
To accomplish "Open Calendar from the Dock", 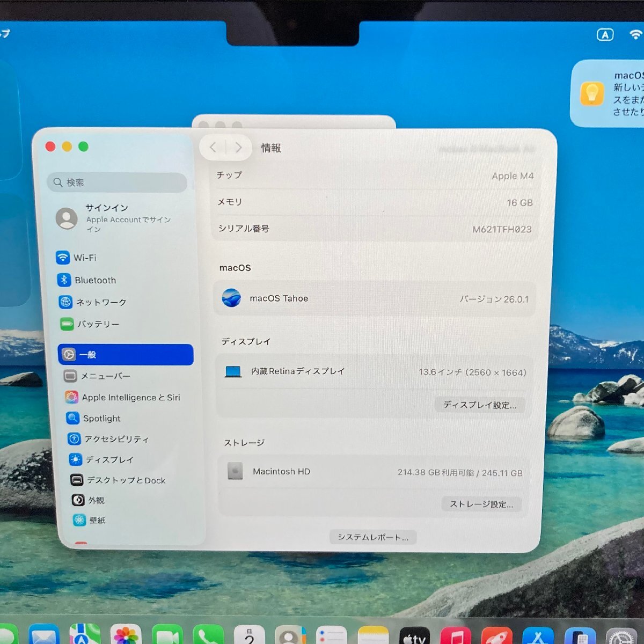I will click(x=250, y=635).
